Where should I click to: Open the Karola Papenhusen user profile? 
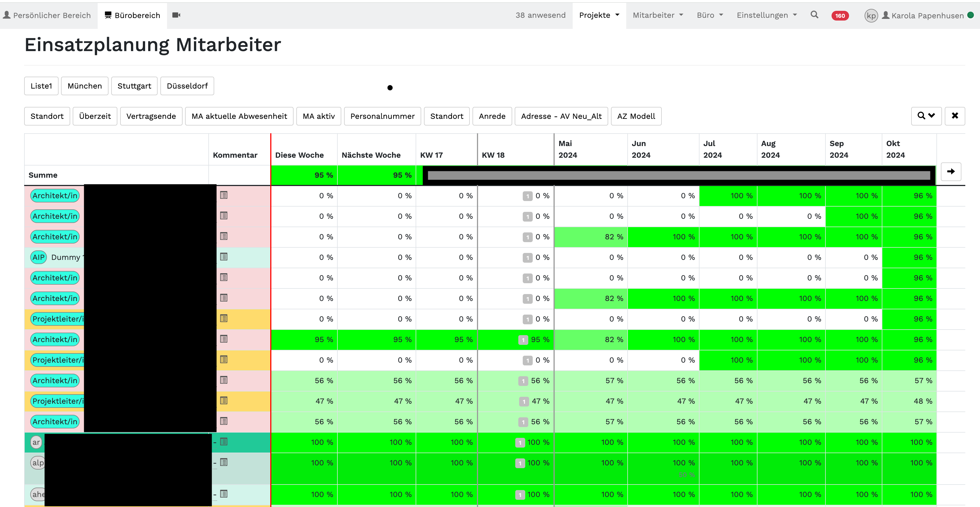(923, 16)
